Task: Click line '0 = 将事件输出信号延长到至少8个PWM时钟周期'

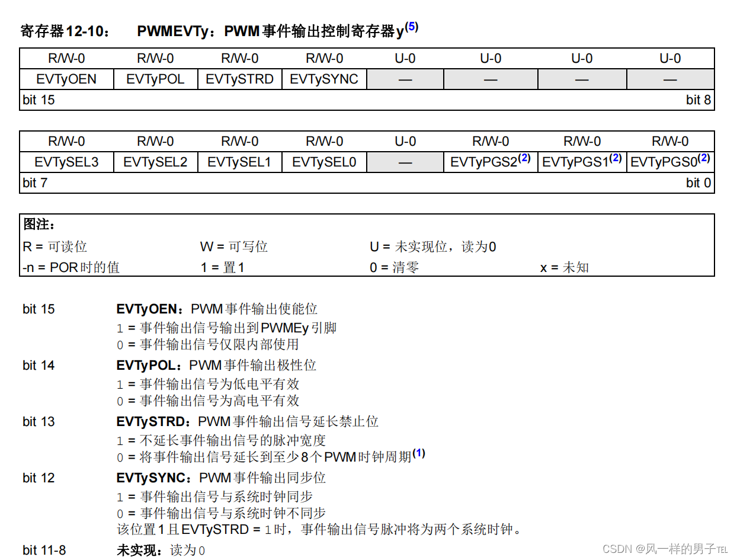Action: click(x=264, y=457)
